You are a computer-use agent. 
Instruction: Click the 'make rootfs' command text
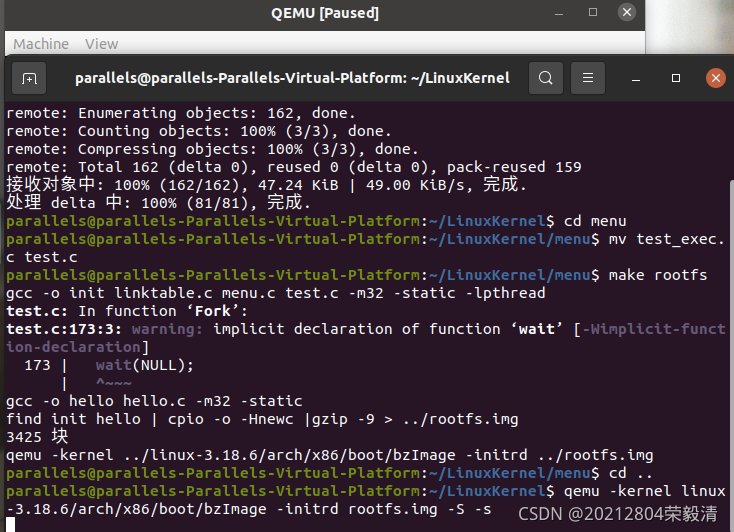(658, 275)
